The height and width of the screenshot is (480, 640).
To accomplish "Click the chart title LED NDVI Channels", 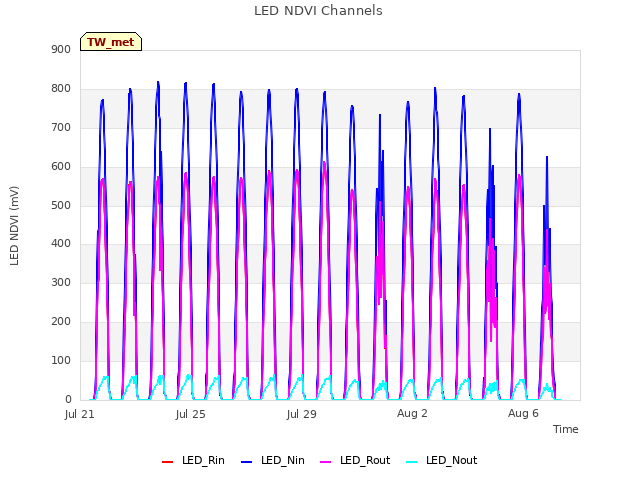I will coord(318,11).
